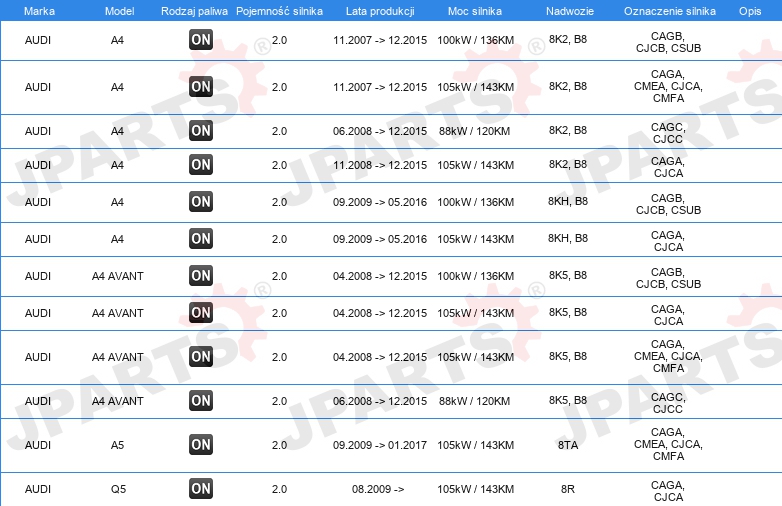Click 'A4 AVANT' in the 100kW/136KM row

coord(118,276)
